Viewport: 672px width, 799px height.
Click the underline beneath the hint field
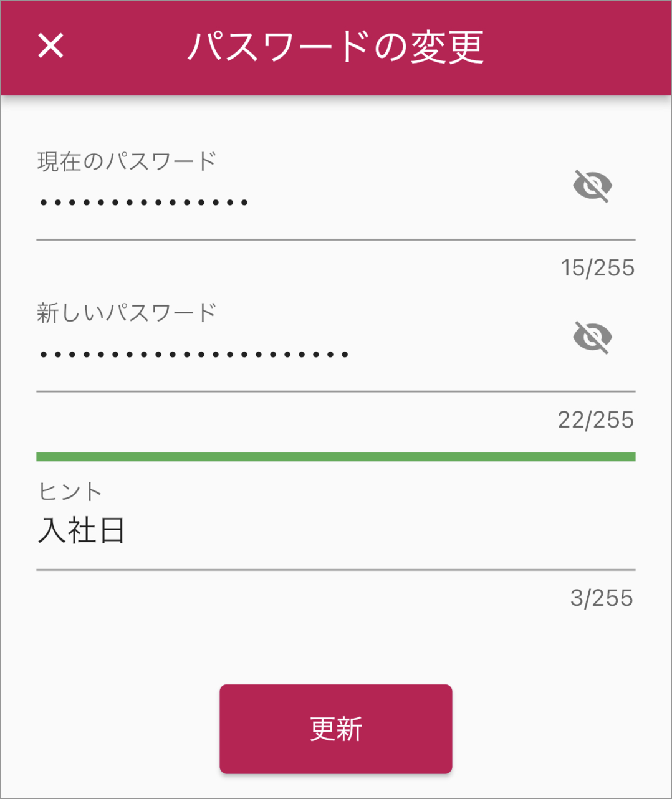(335, 570)
